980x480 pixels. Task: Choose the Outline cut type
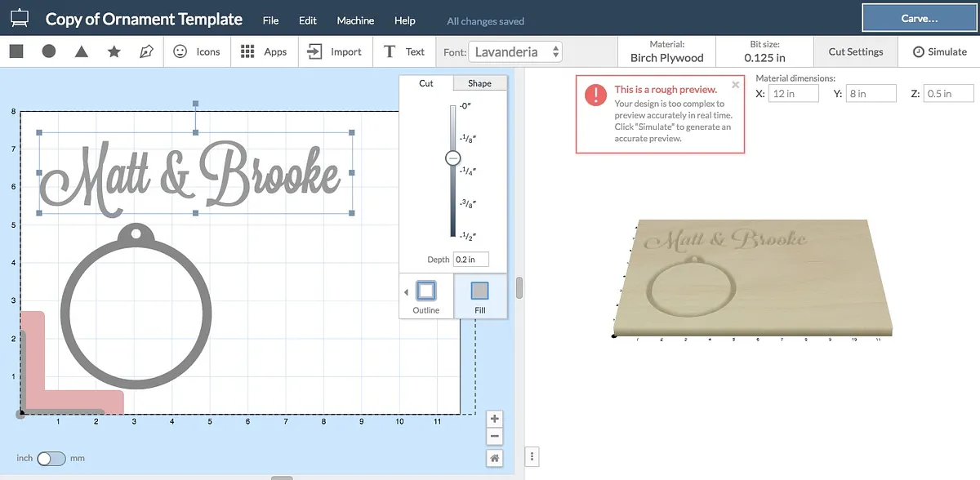point(426,296)
